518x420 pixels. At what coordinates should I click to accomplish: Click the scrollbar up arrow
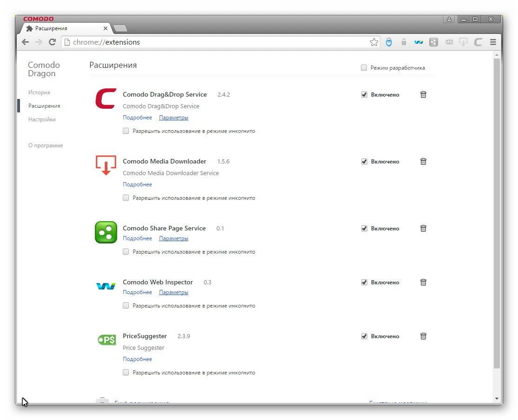click(497, 54)
